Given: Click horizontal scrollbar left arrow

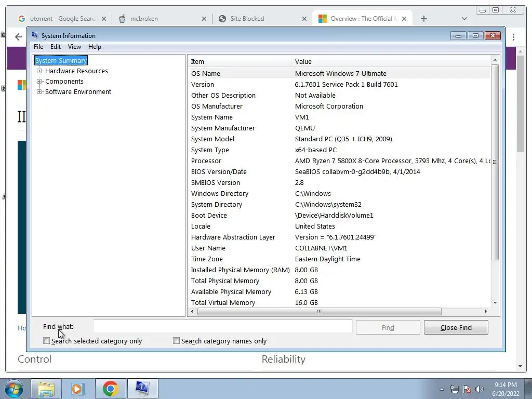Looking at the screenshot, I should [x=192, y=311].
